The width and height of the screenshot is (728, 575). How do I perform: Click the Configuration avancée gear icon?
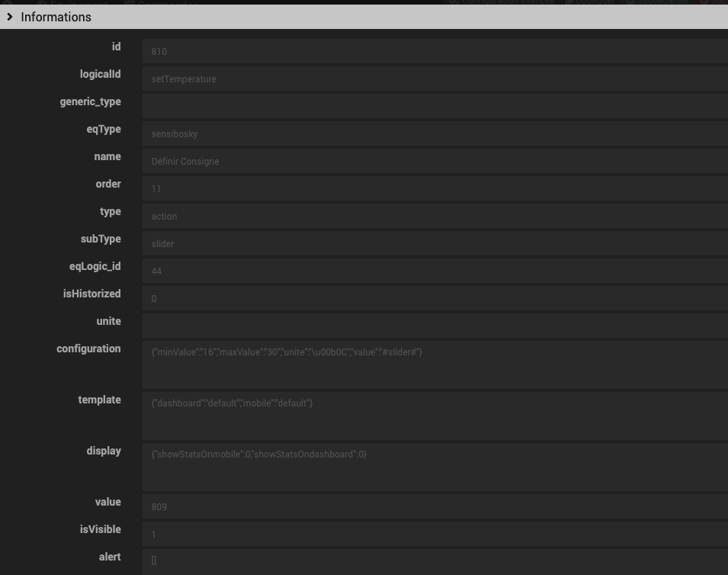click(453, 2)
